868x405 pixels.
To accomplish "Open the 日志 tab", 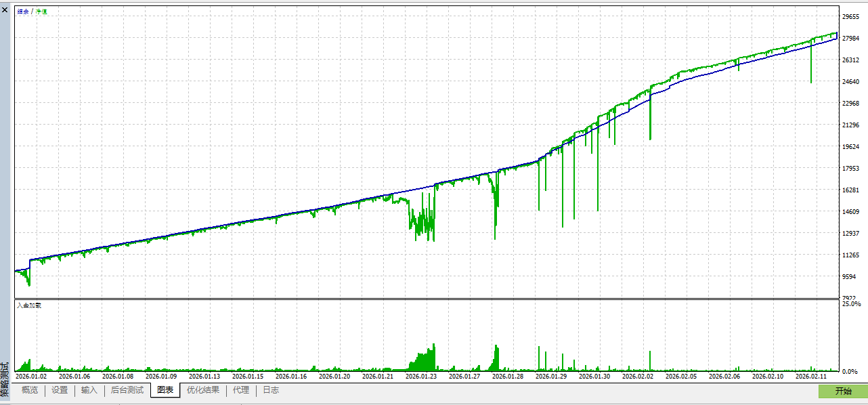I will pos(271,390).
